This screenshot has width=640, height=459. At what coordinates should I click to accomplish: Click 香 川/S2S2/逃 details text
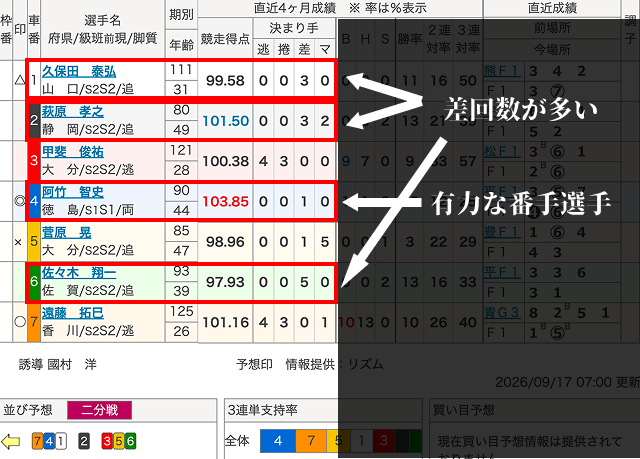(x=88, y=331)
